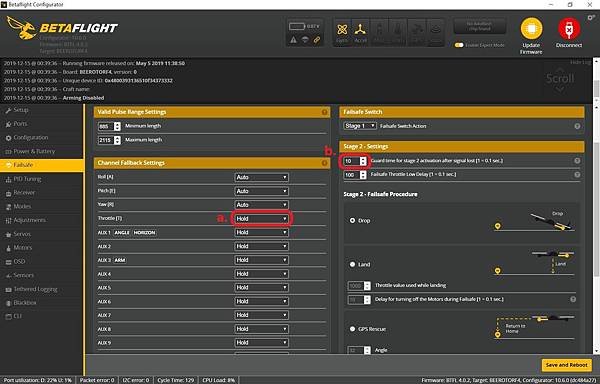Open the AUX 7 fallback dropdown
Viewport: 600px width, 384px height.
[261, 315]
